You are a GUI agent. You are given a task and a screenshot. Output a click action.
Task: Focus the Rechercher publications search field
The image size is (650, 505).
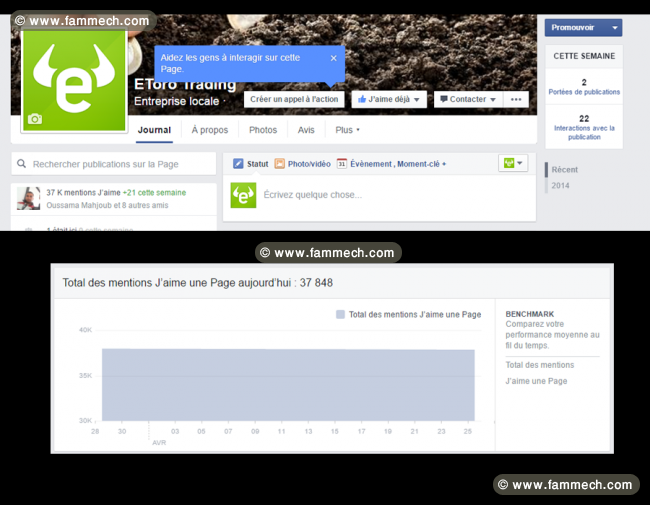click(114, 164)
